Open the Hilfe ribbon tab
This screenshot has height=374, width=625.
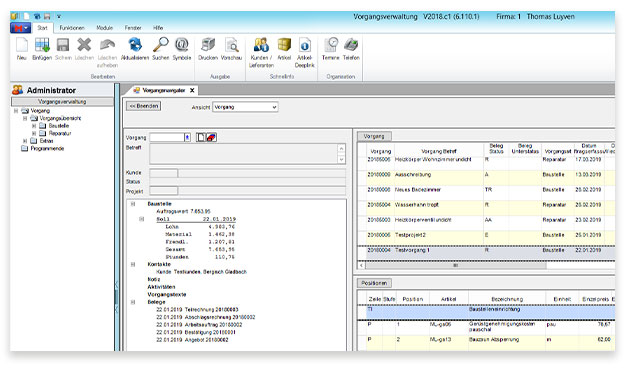coord(158,28)
